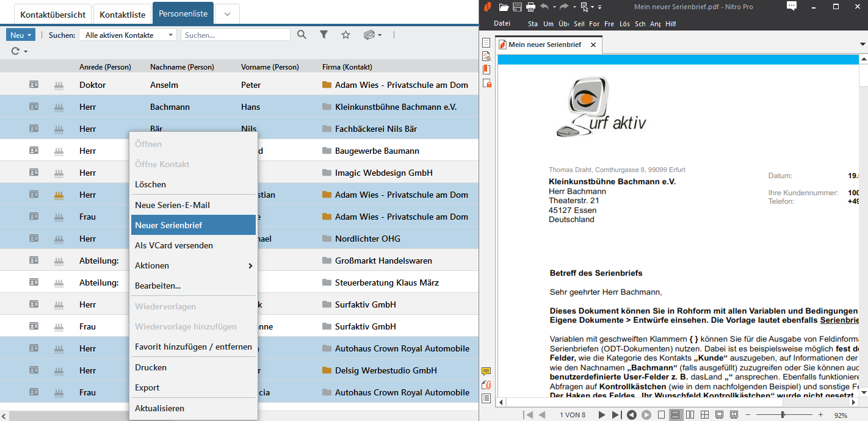868x421 pixels.
Task: Open the 'Alle aktiven Kontakte' dropdown
Action: 128,35
